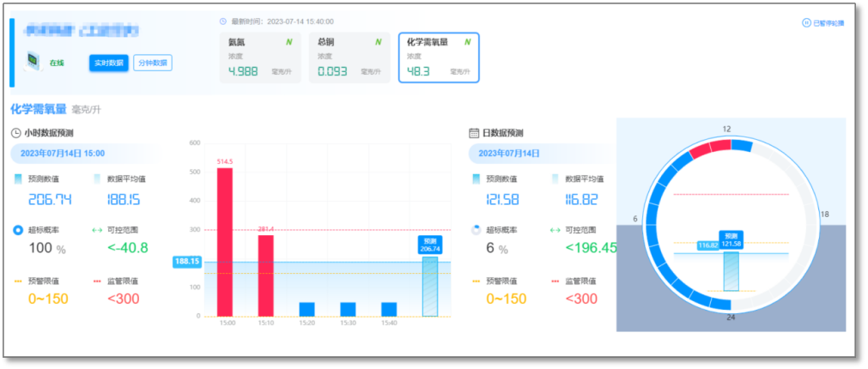Click the daily 预警限值 yellow dotted icon
The height and width of the screenshot is (369, 868).
point(476,281)
